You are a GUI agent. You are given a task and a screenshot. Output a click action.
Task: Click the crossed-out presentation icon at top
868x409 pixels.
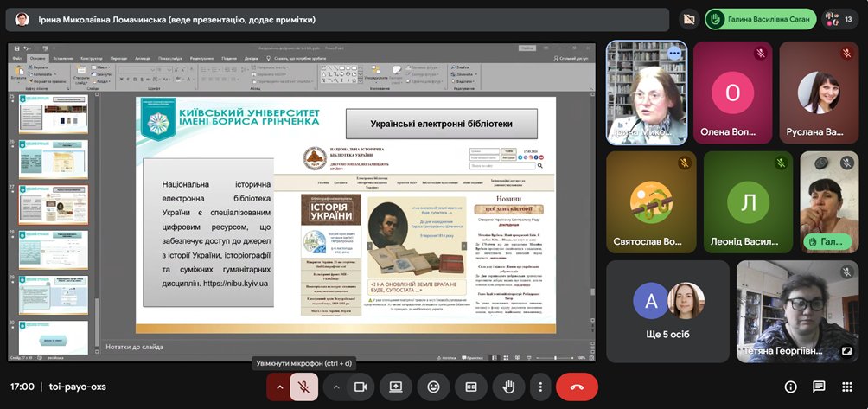coord(689,19)
